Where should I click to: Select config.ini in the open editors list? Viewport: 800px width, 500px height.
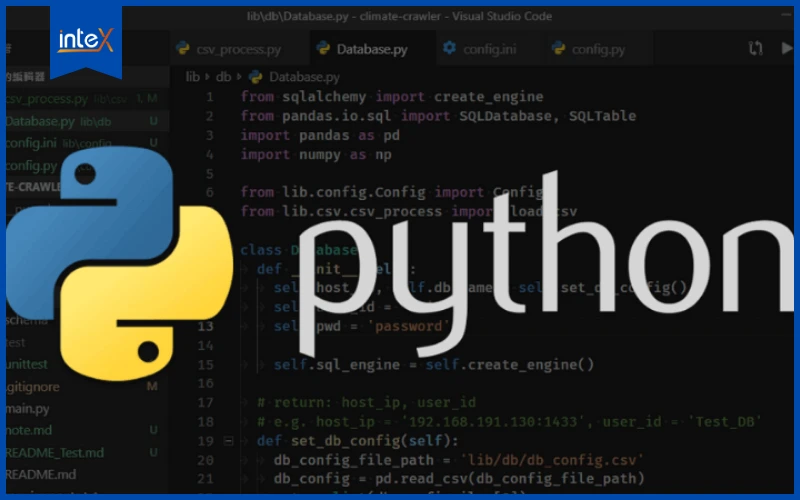(87, 143)
